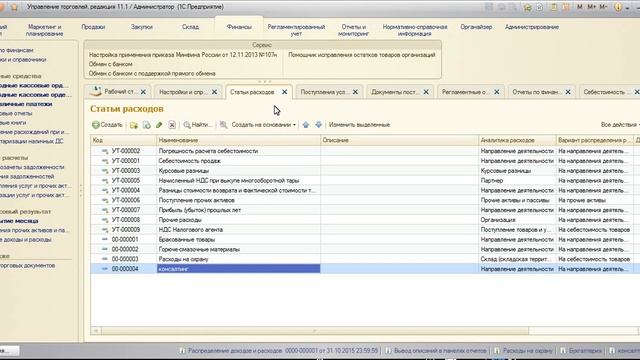Click the Найти... search button
The width and height of the screenshot is (640, 360).
click(x=198, y=125)
